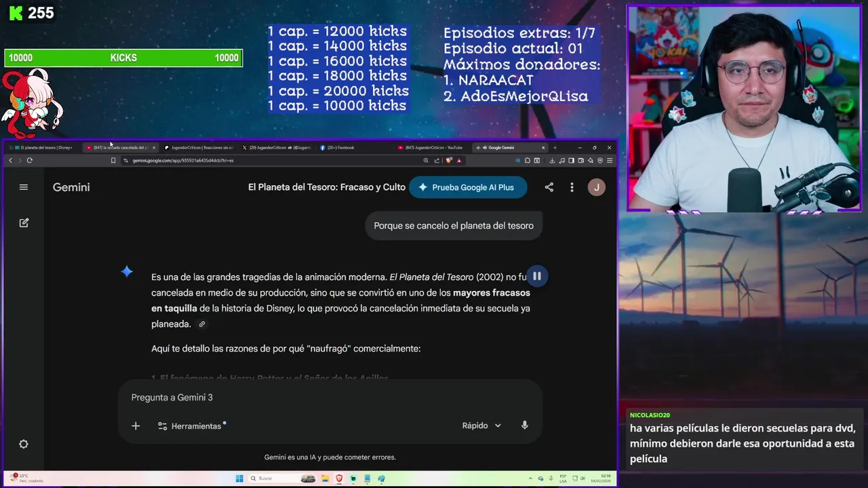This screenshot has height=488, width=868.
Task: Click the source link icon after 'planeada.'
Action: 201,324
